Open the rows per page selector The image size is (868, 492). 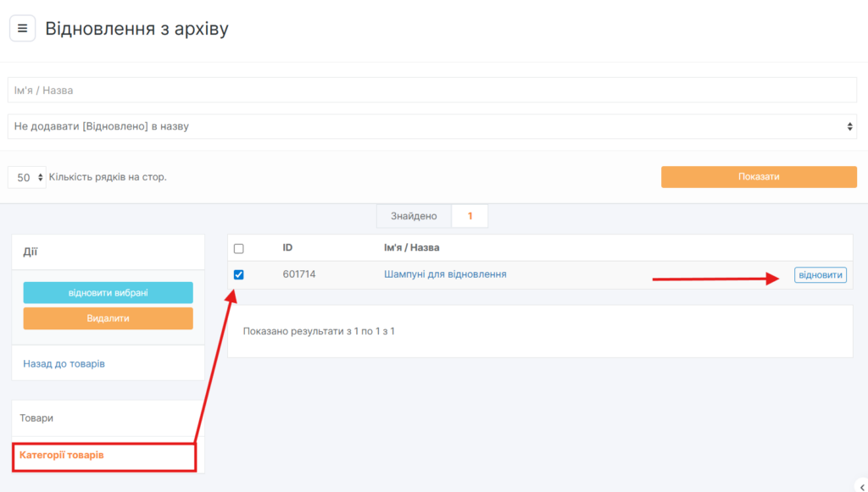click(x=27, y=178)
